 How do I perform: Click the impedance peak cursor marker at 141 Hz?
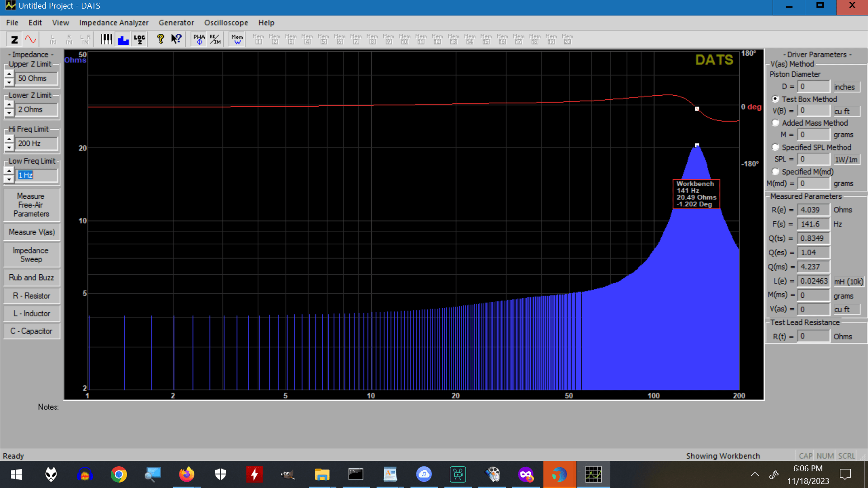[697, 145]
